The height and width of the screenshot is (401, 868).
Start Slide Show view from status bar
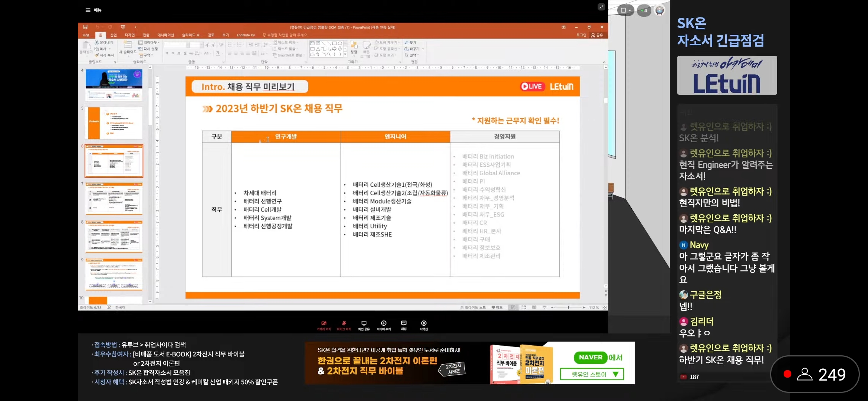click(x=545, y=307)
